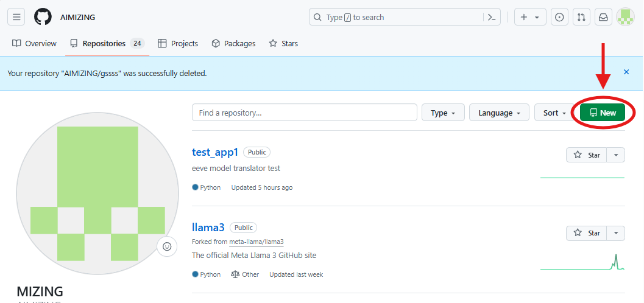
Task: Focus the Type / to search box
Action: click(x=405, y=17)
